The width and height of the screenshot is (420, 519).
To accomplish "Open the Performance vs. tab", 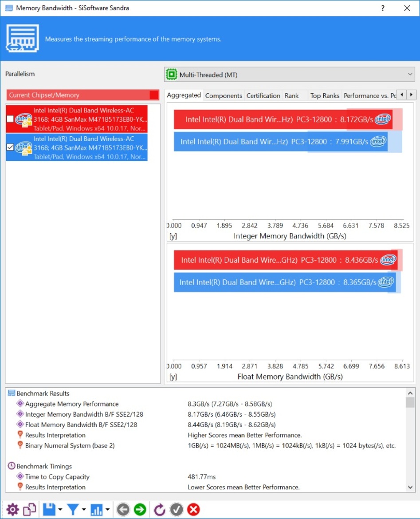I will point(369,95).
